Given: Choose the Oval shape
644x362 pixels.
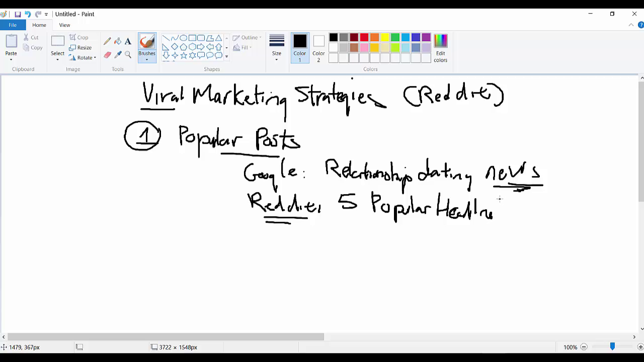Looking at the screenshot, I should pos(183,38).
